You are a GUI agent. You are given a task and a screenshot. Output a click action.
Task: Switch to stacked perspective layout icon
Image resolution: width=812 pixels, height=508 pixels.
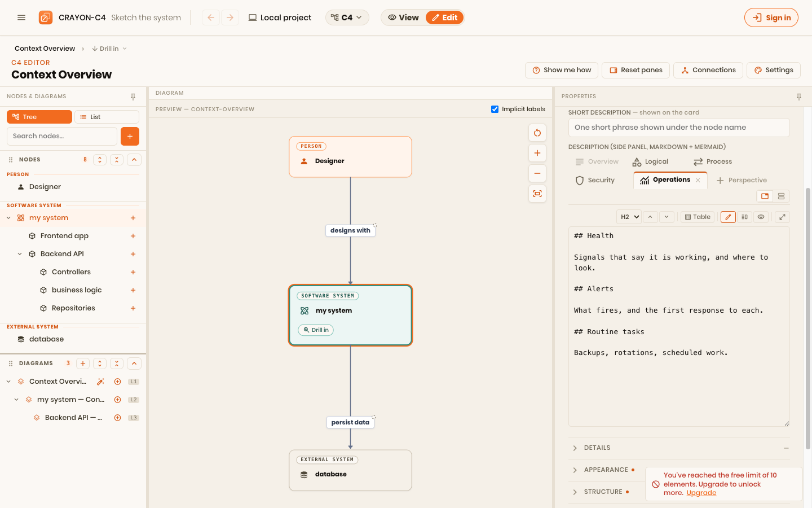781,196
